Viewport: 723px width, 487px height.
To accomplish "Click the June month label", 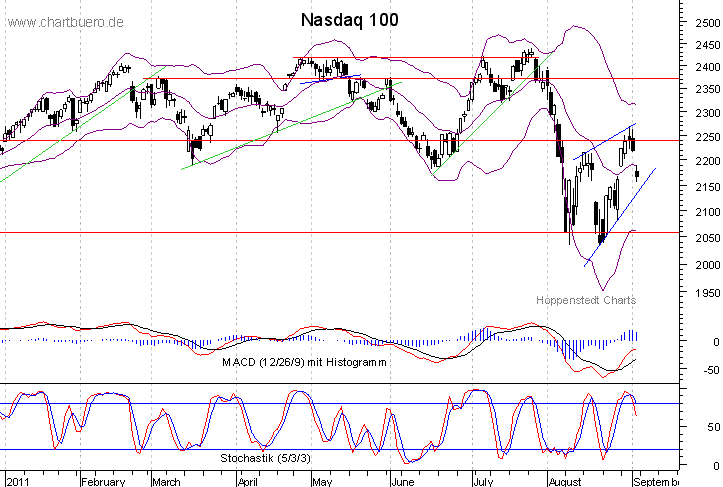I will [x=403, y=482].
